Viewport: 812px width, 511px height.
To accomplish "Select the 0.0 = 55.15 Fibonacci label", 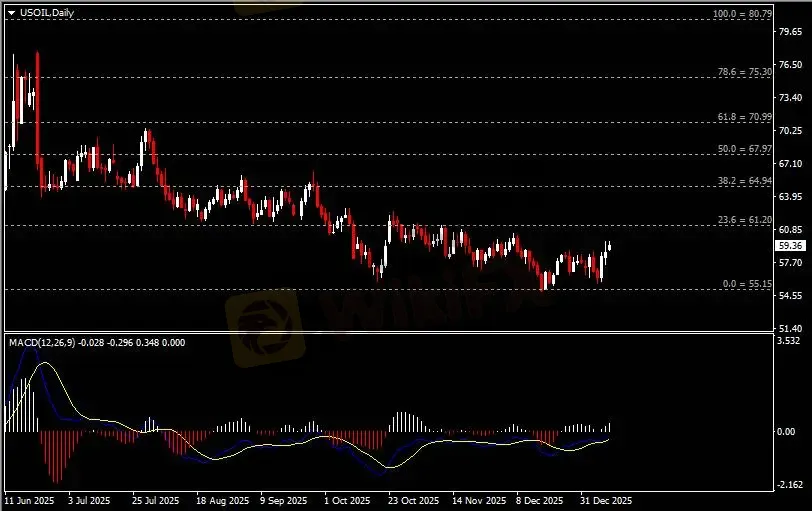I will tap(747, 284).
